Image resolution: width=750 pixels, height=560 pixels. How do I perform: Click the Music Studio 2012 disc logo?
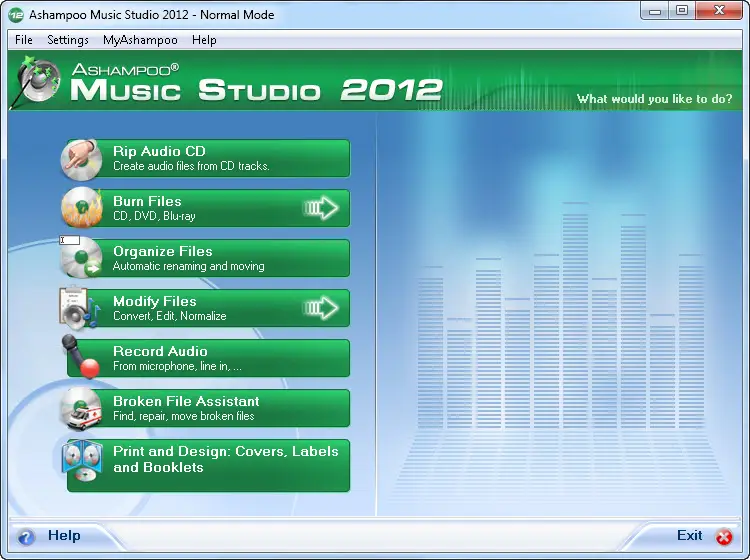click(x=37, y=81)
